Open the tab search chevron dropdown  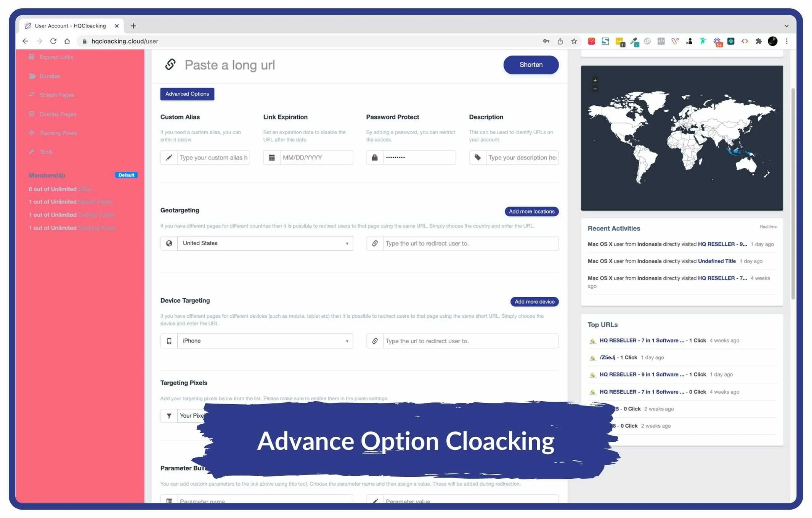pos(786,26)
